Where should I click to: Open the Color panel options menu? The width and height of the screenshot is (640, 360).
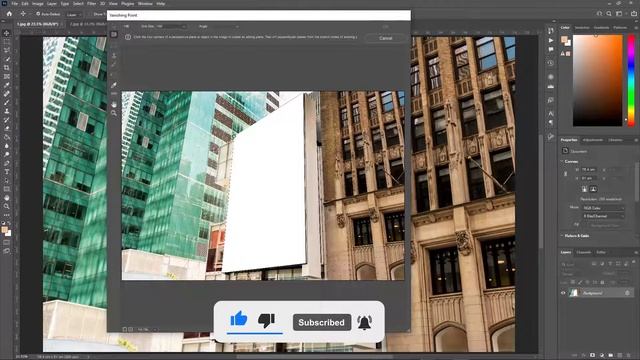point(636,28)
